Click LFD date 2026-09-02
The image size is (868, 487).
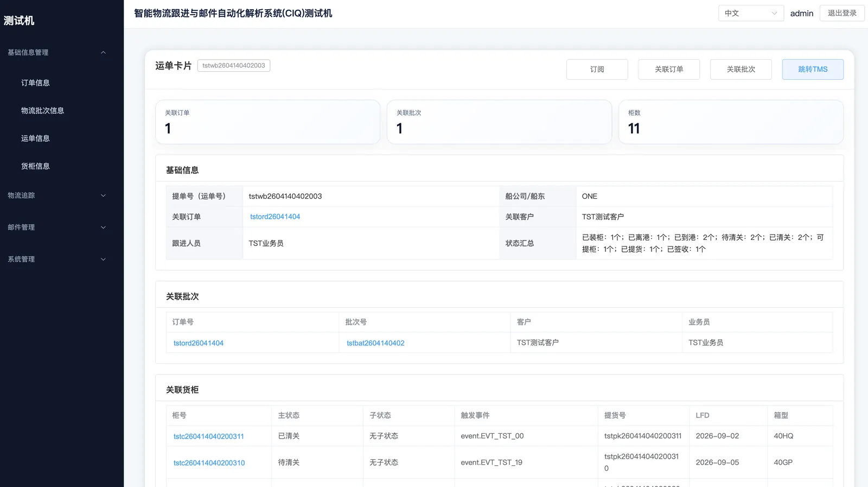(x=717, y=436)
